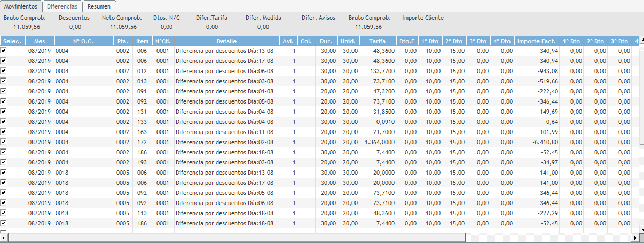
Task: Switch to the Diferencias tab
Action: [62, 6]
